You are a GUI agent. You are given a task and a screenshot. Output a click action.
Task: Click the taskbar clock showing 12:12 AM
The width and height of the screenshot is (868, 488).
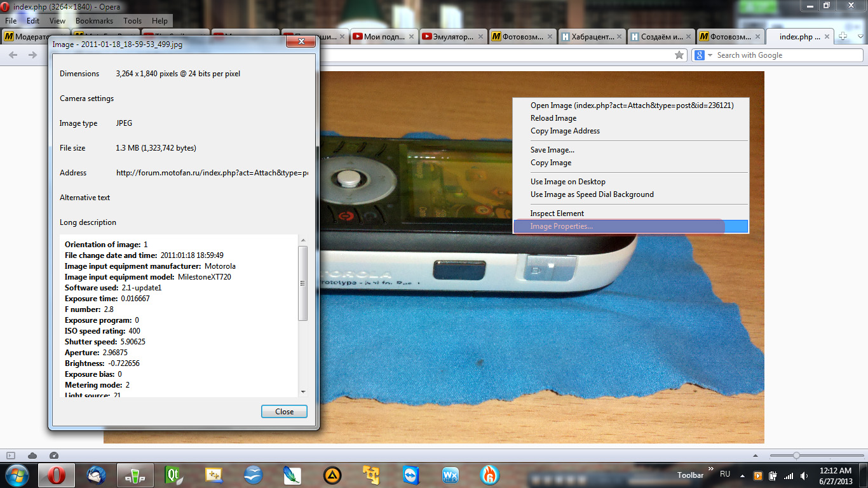pyautogui.click(x=836, y=475)
